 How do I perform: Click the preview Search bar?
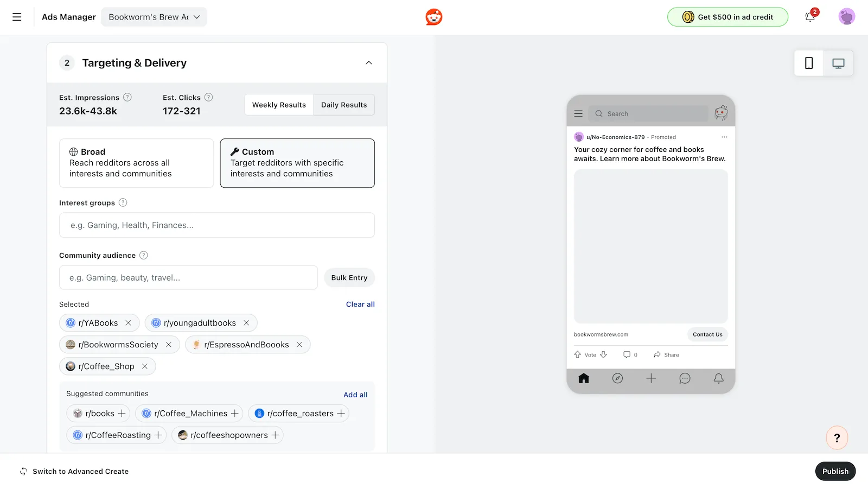[648, 114]
